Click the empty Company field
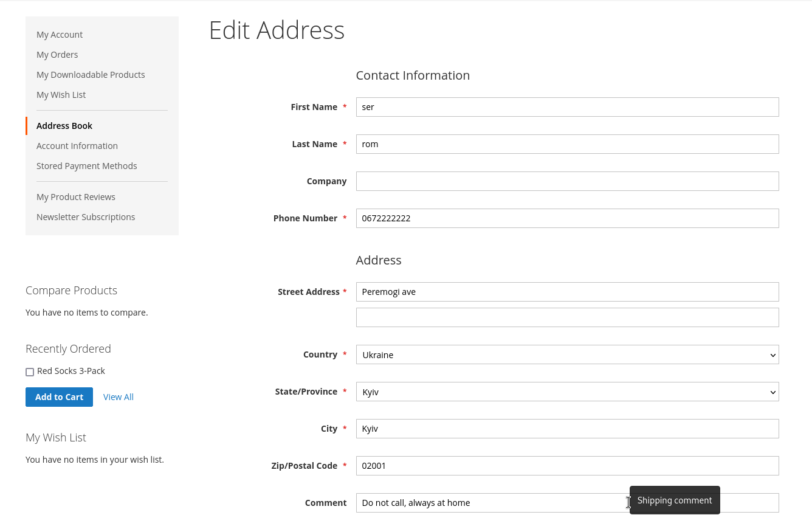This screenshot has height=529, width=812. click(x=566, y=181)
